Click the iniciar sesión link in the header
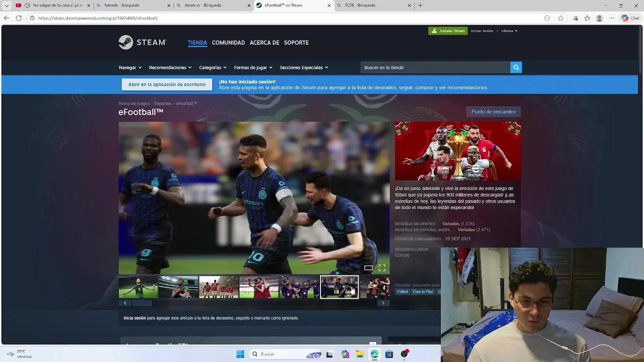The width and height of the screenshot is (644, 362). (482, 31)
